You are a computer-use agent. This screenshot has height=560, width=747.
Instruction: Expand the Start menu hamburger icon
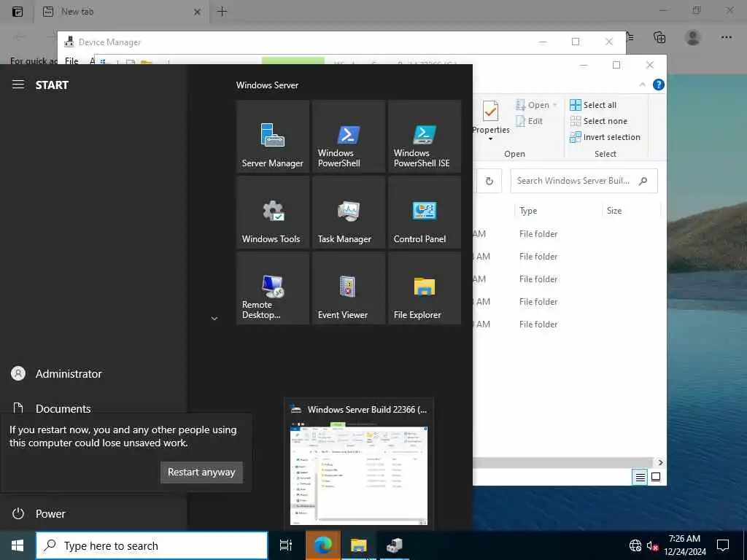[x=18, y=85]
